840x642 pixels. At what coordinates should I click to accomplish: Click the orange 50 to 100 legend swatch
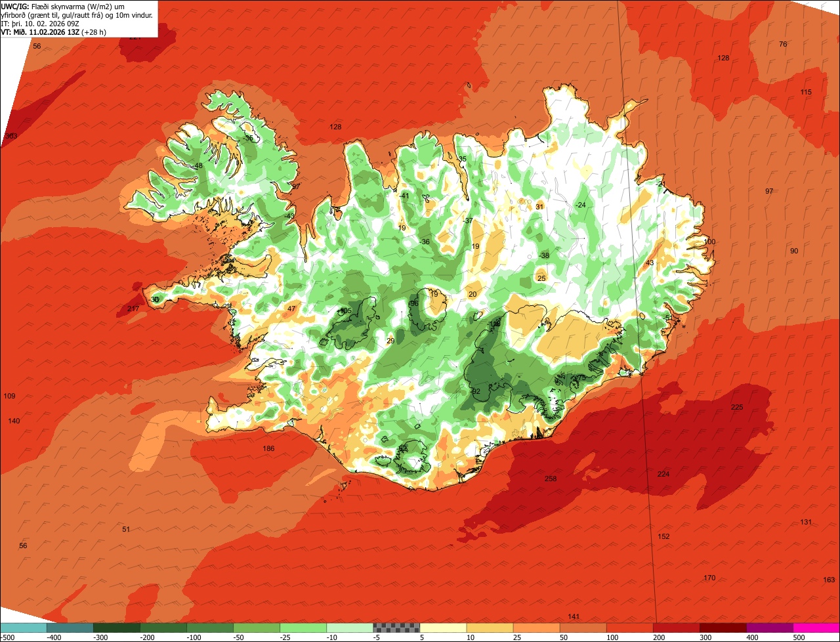(583, 628)
